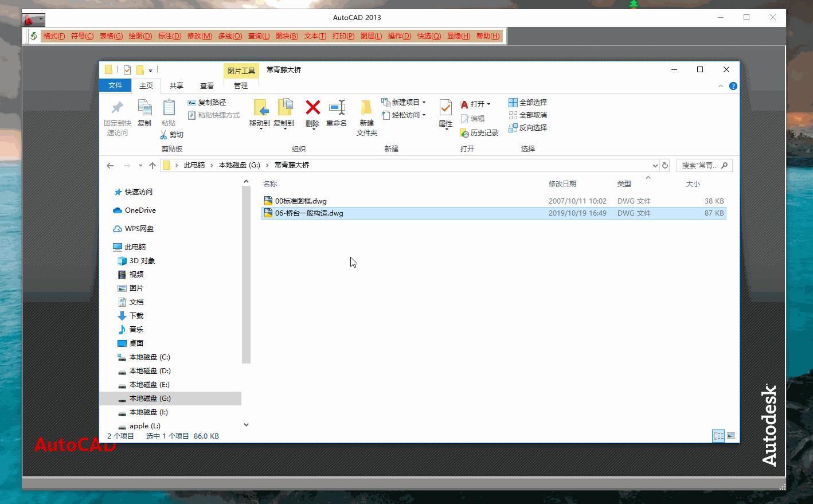Open the 文件 (File) tab
The image size is (813, 504).
tap(115, 85)
